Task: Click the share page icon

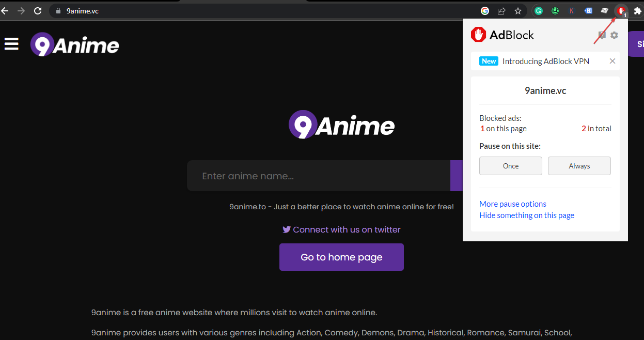Action: [x=501, y=11]
